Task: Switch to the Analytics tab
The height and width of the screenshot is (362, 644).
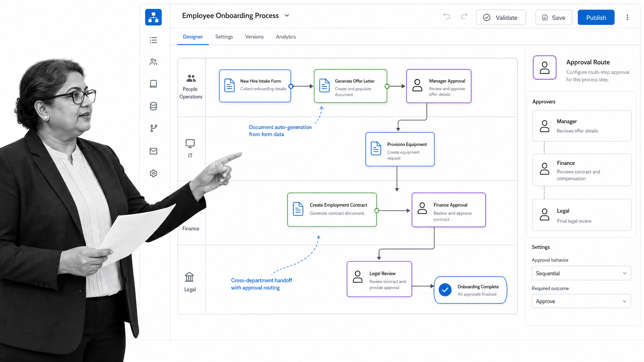Action: click(x=286, y=37)
